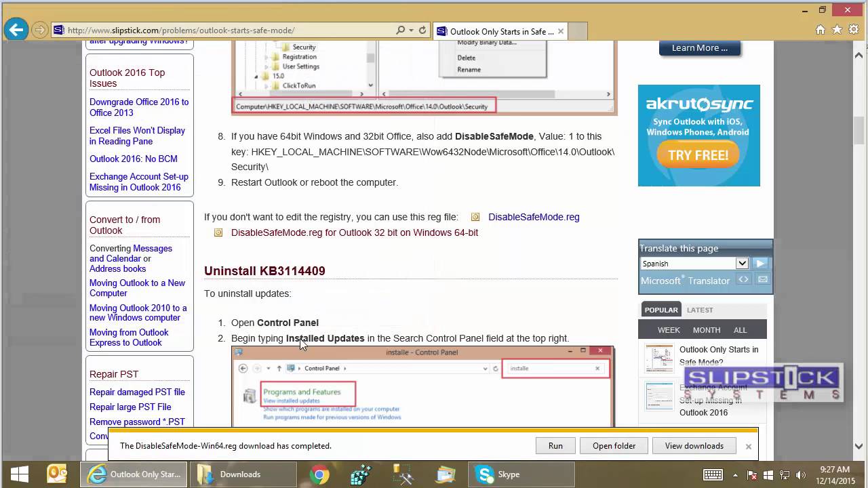Open Downgrade Office 2016 to Office 2013

[x=139, y=107]
